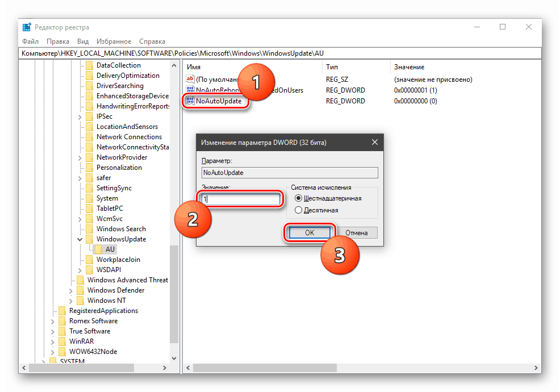Click the WindowsUpdate folder icon

coord(90,239)
